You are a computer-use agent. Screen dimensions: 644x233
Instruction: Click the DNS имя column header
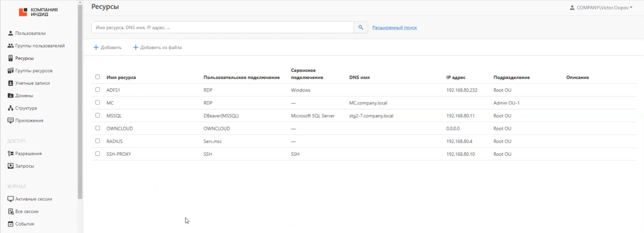click(359, 77)
